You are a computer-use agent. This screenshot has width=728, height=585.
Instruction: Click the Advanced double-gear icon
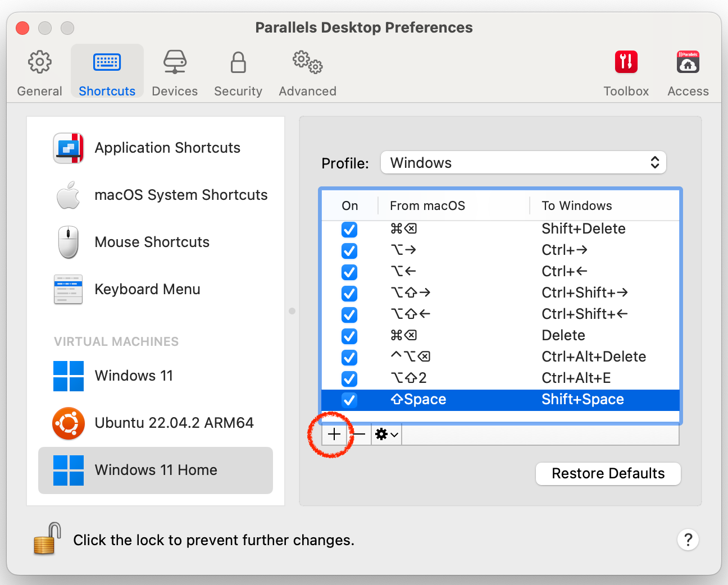(x=307, y=62)
